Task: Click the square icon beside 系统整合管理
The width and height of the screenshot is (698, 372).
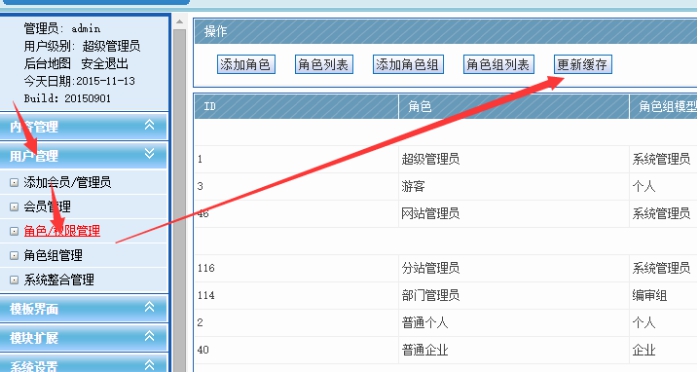Action: coord(14,280)
